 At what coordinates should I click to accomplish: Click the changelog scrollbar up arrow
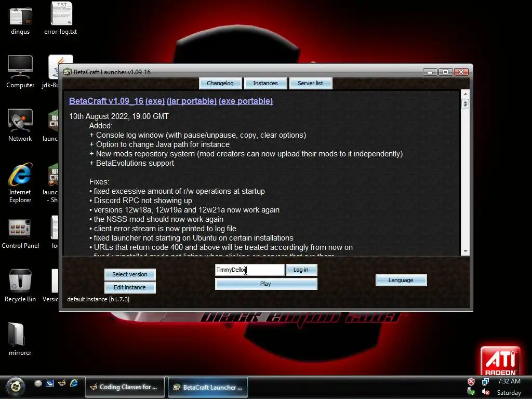click(x=465, y=94)
